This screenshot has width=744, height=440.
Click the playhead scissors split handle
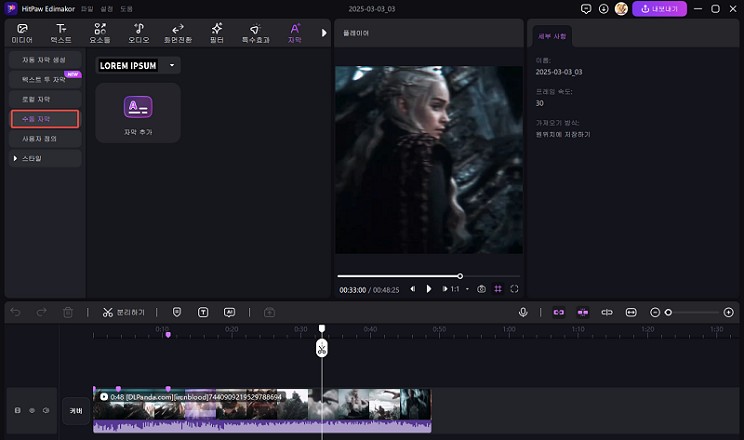(322, 349)
